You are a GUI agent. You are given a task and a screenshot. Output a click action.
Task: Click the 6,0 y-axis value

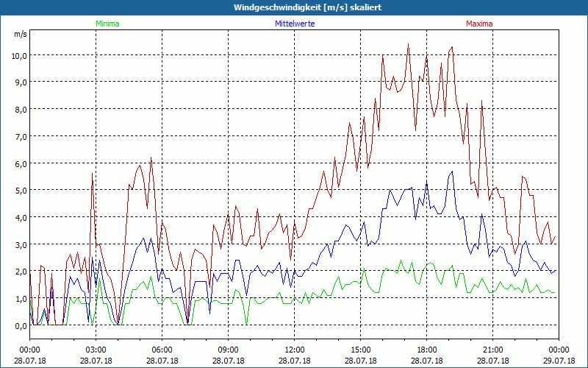21,163
